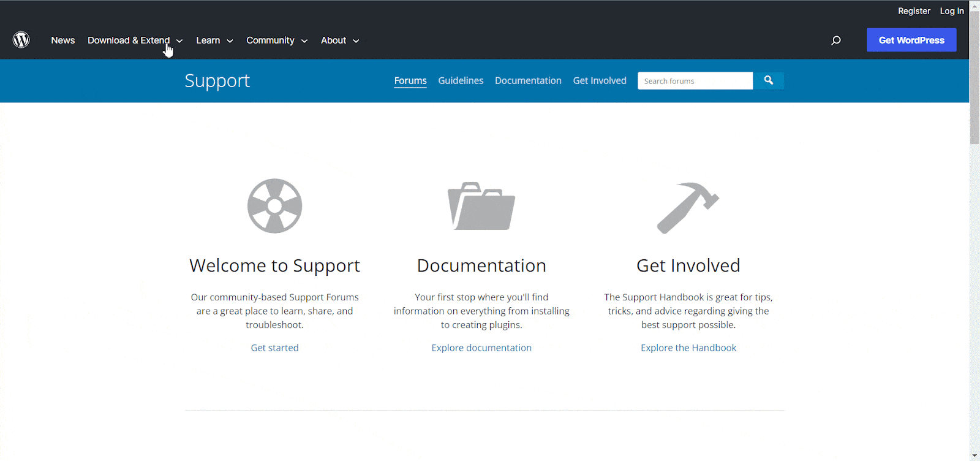Expand the About dropdown menu
Screen dimensions: 980x461
pyautogui.click(x=340, y=40)
